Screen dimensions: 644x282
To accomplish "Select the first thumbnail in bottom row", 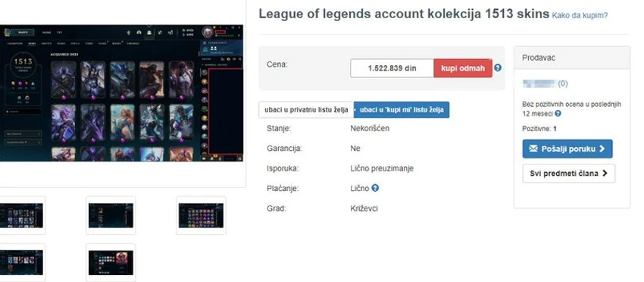I will click(x=21, y=263).
